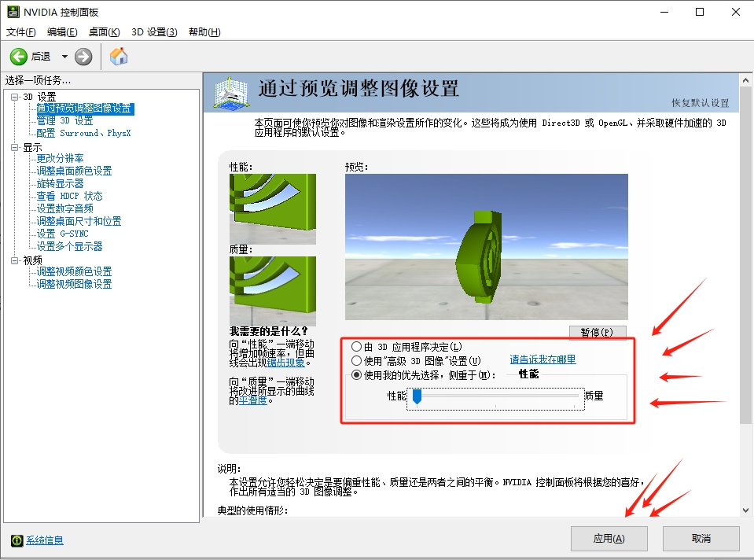Open 查看 HDCP 状态 page
The height and width of the screenshot is (560, 754).
click(70, 196)
